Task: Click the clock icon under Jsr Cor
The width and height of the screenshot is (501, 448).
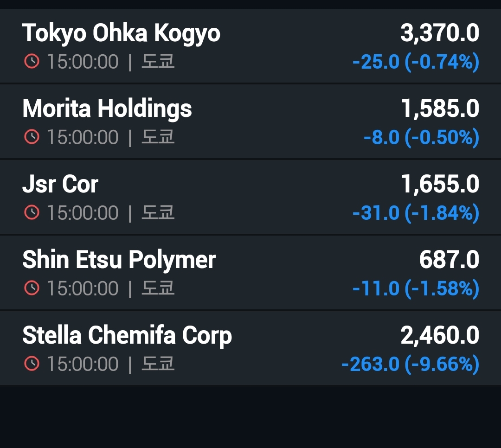Action: tap(32, 213)
